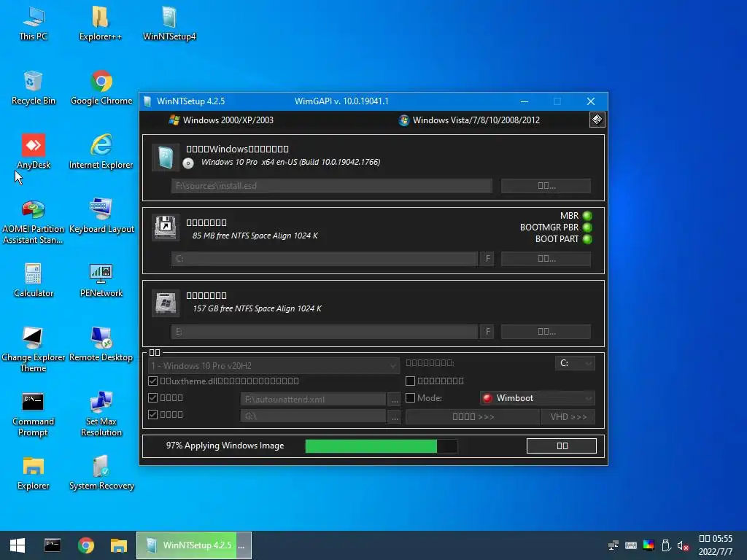Click the button right of progress bar

point(562,446)
